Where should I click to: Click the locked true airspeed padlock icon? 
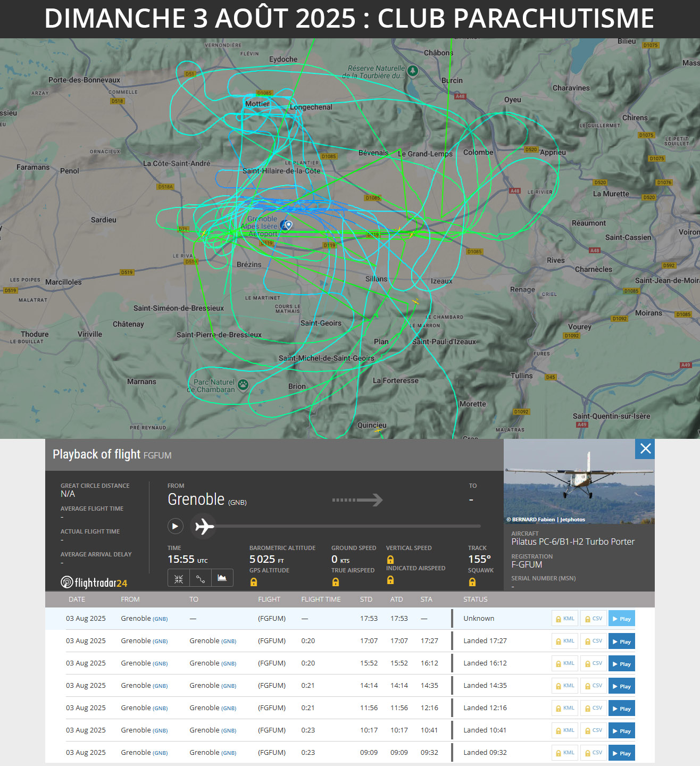pos(336,582)
